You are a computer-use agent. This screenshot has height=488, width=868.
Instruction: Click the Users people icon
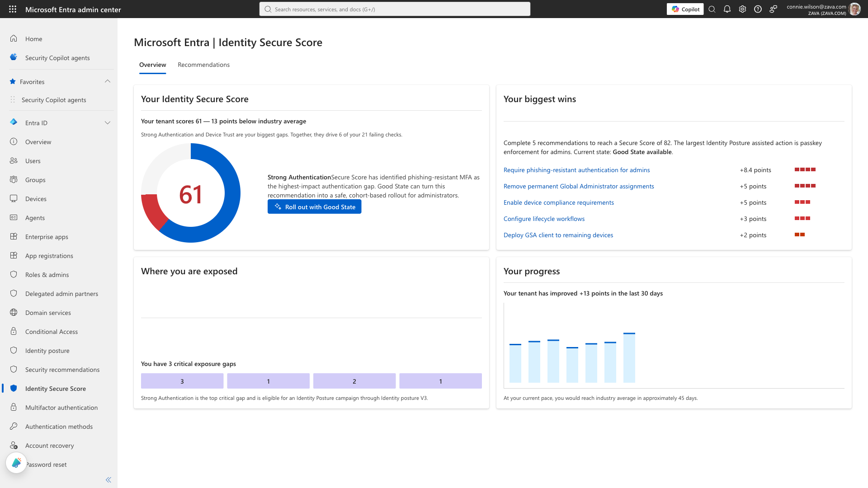coord(14,160)
